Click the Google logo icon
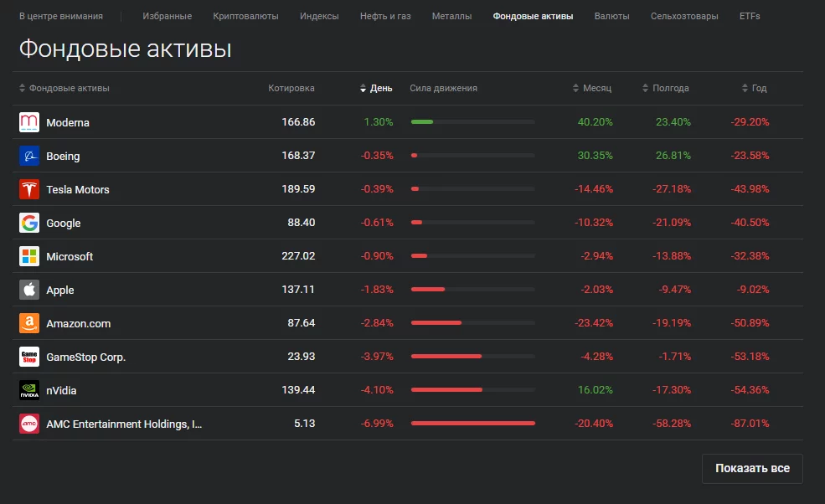This screenshot has height=504, width=825. click(x=29, y=223)
